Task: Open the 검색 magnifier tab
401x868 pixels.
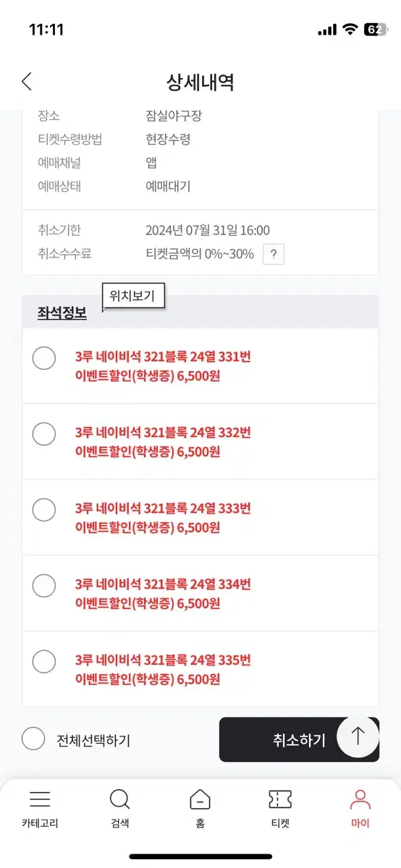Action: tap(120, 808)
